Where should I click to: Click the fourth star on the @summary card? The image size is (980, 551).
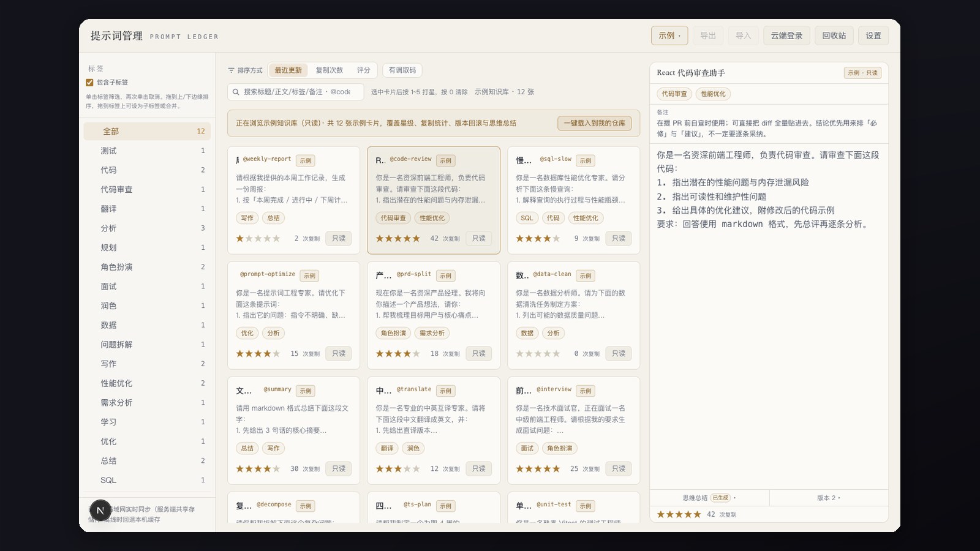pyautogui.click(x=267, y=468)
